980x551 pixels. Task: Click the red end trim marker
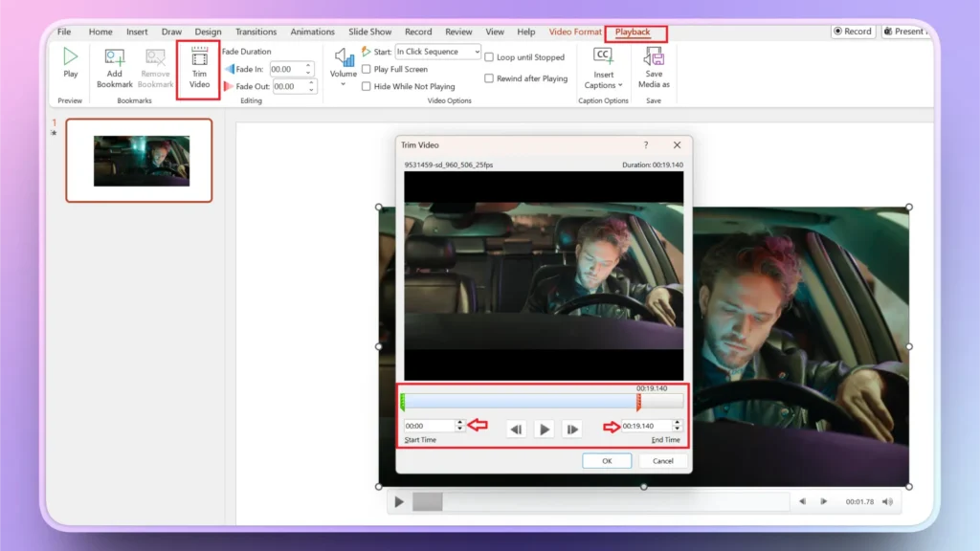pos(638,402)
